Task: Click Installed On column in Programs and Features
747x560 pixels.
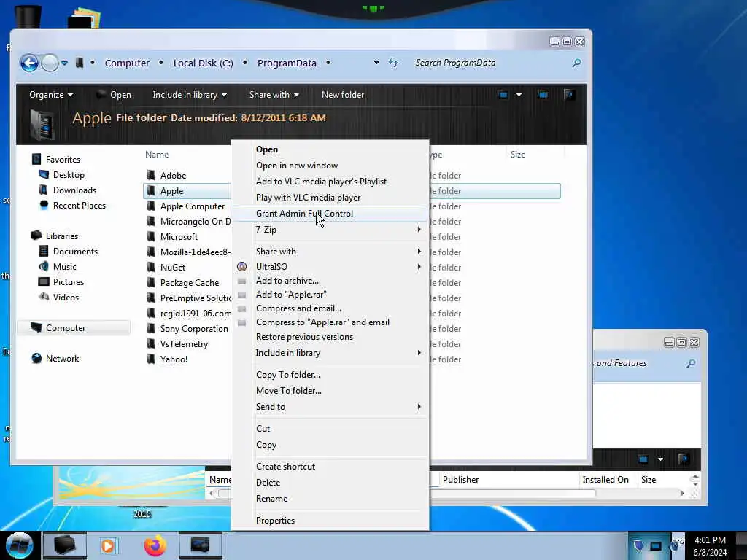Action: tap(605, 480)
